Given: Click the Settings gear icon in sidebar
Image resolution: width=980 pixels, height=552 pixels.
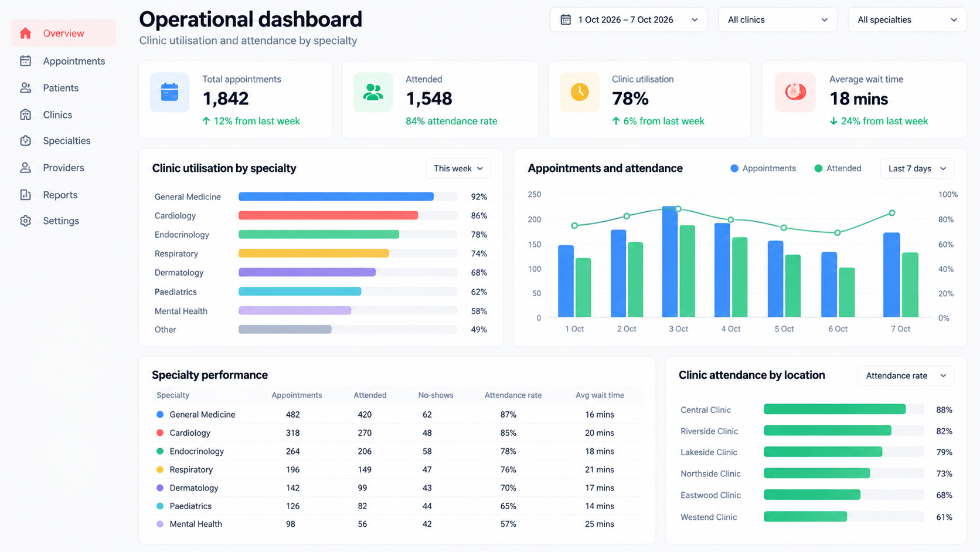Looking at the screenshot, I should click(x=25, y=221).
